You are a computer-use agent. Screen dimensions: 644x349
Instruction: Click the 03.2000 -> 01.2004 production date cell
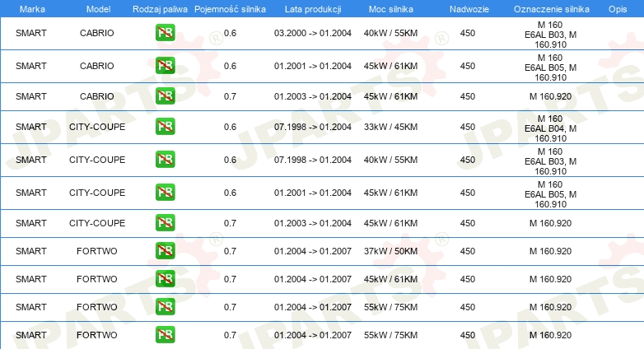coord(313,33)
